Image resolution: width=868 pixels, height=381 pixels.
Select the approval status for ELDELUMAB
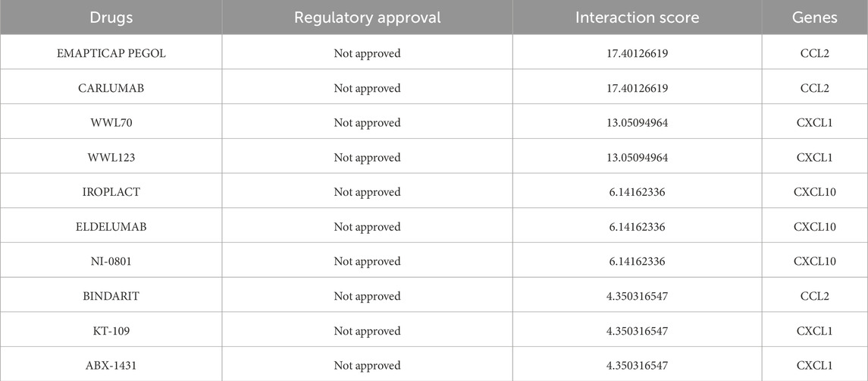point(367,227)
